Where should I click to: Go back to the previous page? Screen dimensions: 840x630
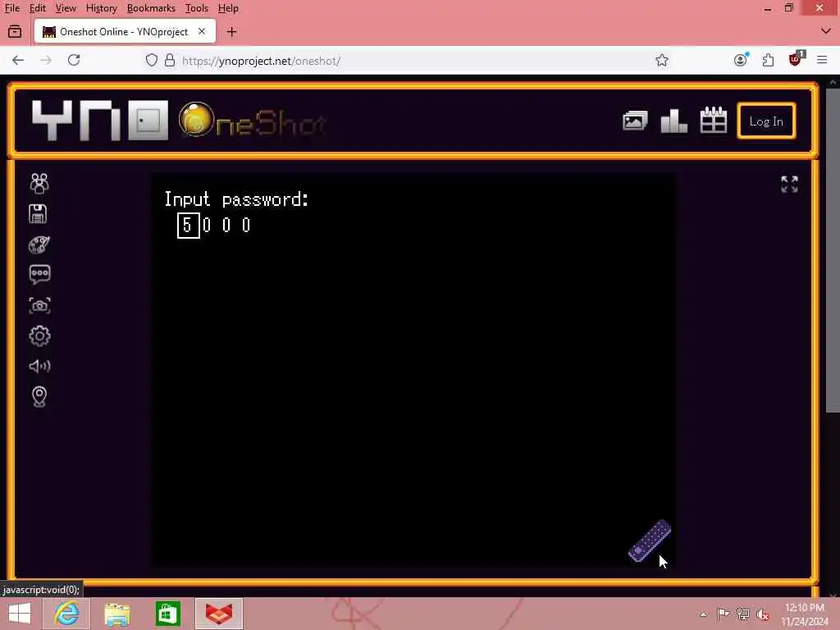coord(18,60)
